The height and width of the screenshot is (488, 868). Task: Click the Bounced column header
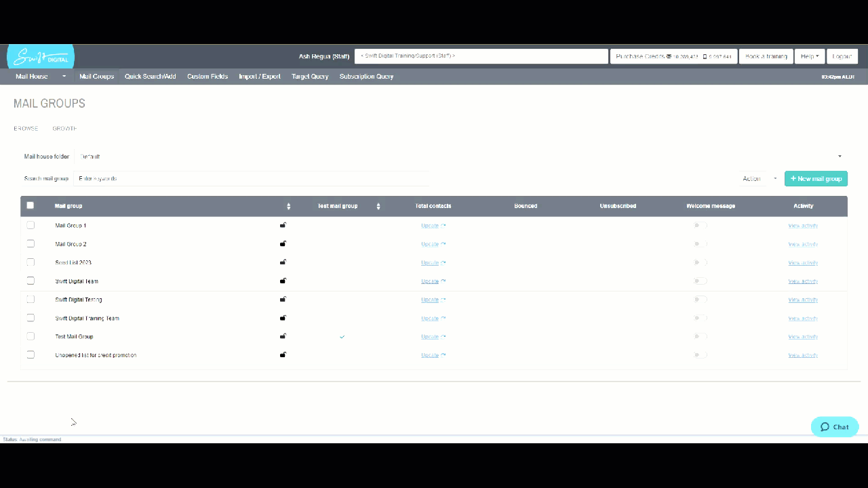pyautogui.click(x=526, y=206)
